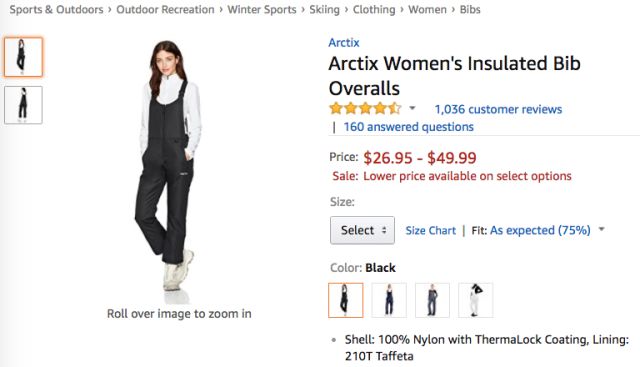Screen dimensions: 640x367
Task: Open the Skiing breadcrumb category
Action: pos(324,9)
